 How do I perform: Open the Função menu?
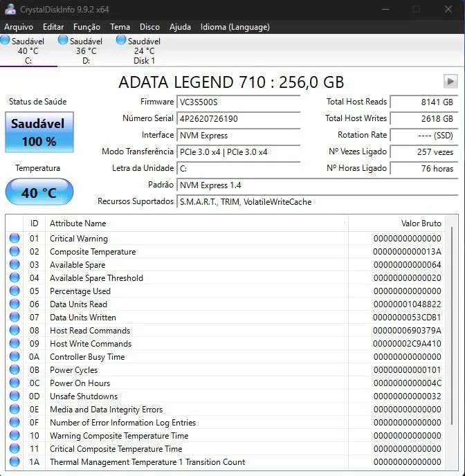click(86, 27)
